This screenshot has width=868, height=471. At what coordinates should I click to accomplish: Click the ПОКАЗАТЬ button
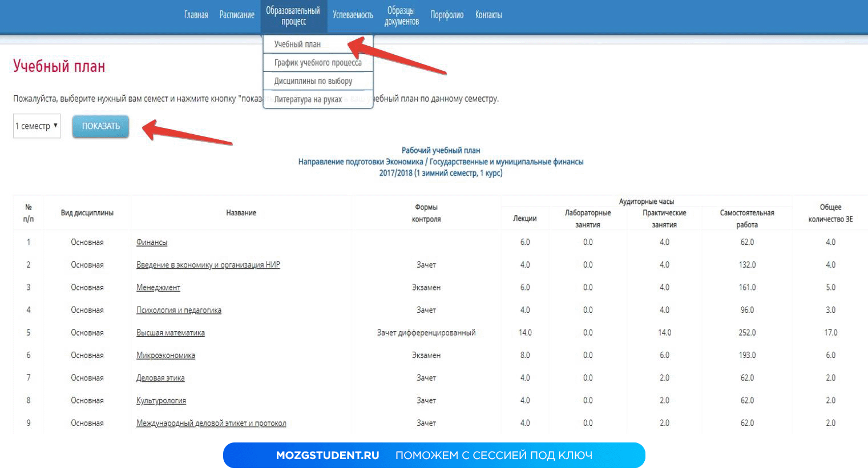[100, 126]
